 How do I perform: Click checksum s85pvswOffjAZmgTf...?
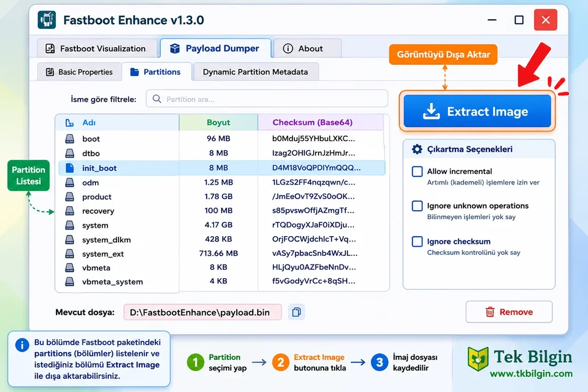point(313,211)
